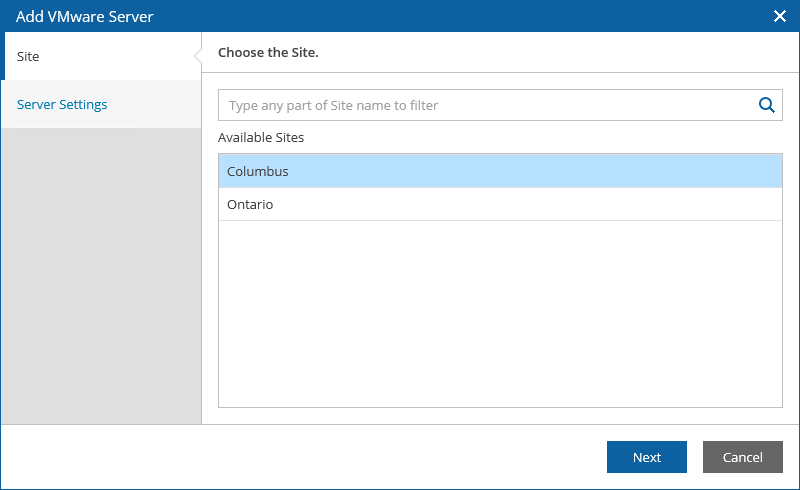Viewport: 800px width, 490px height.
Task: Click the Choose the Site heading
Action: [x=268, y=53]
